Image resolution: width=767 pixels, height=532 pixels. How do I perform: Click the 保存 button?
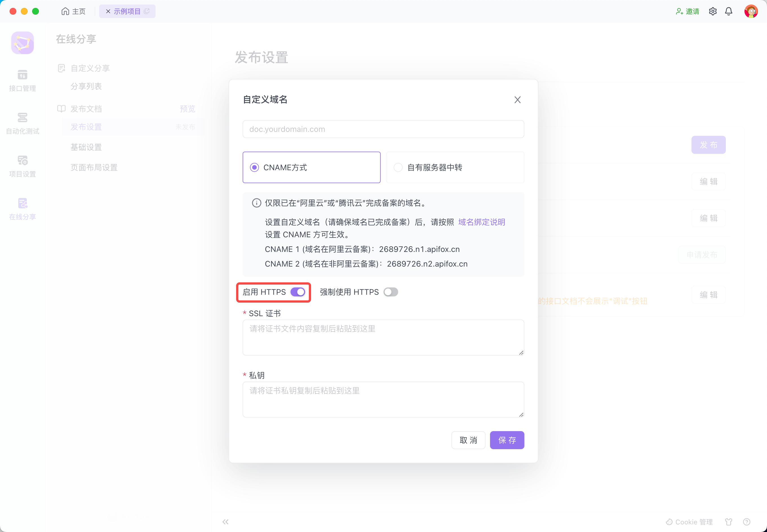point(507,440)
